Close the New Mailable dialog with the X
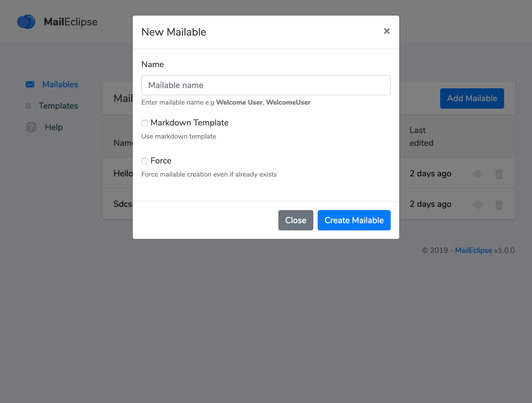This screenshot has width=532, height=403. pyautogui.click(x=386, y=31)
